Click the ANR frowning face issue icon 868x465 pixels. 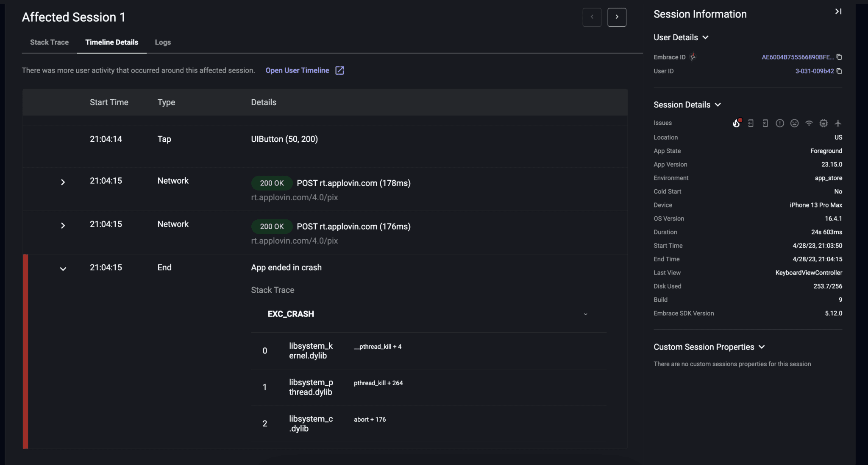point(795,123)
